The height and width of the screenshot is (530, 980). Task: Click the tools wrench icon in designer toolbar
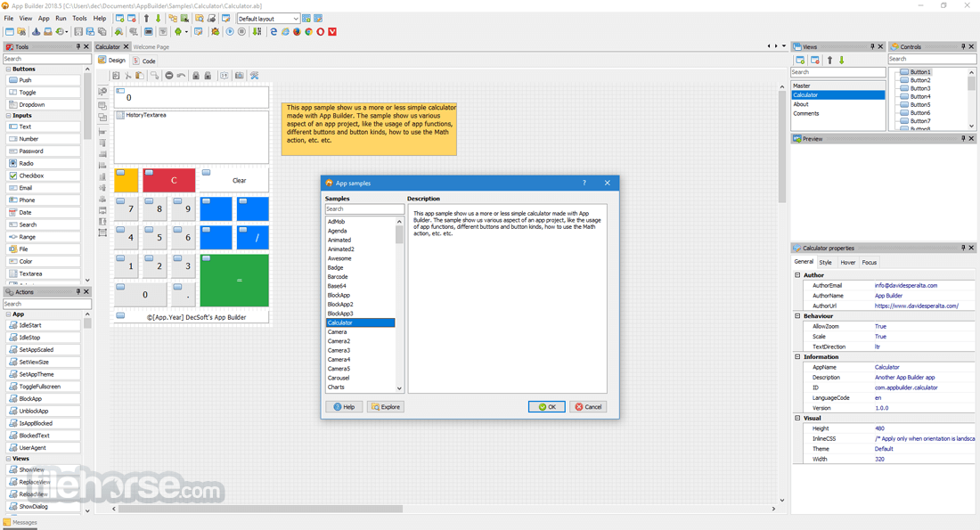point(255,76)
